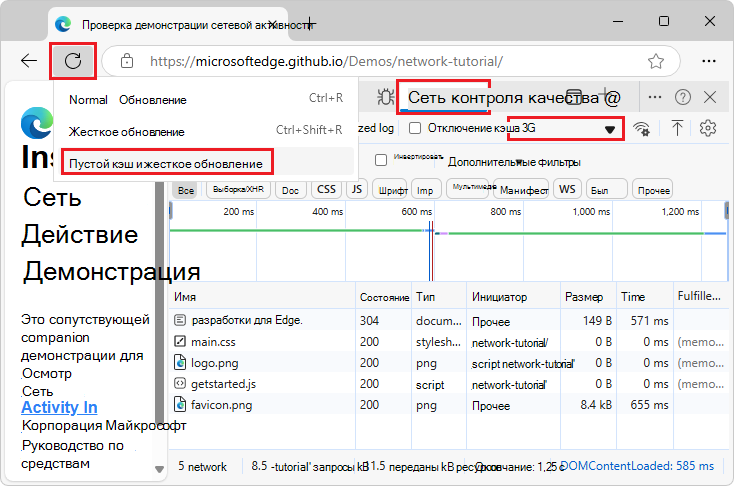The height and width of the screenshot is (486, 734).
Task: Sort by the Тип column header
Action: [x=439, y=297]
